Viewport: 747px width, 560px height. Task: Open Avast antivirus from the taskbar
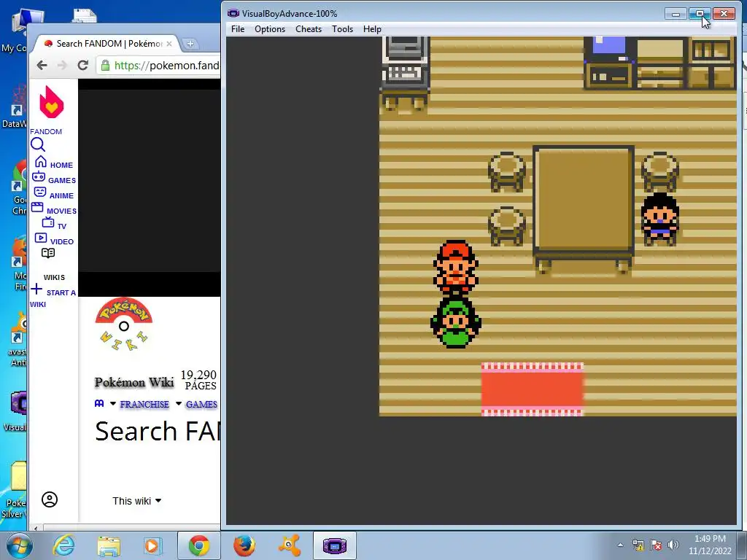[x=289, y=545]
